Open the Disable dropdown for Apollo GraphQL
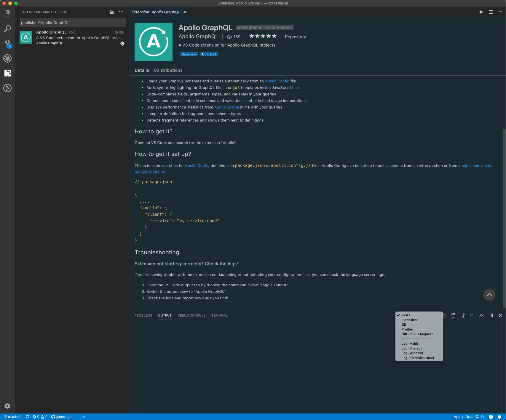Viewport: 506px width, 420px height. coord(189,54)
